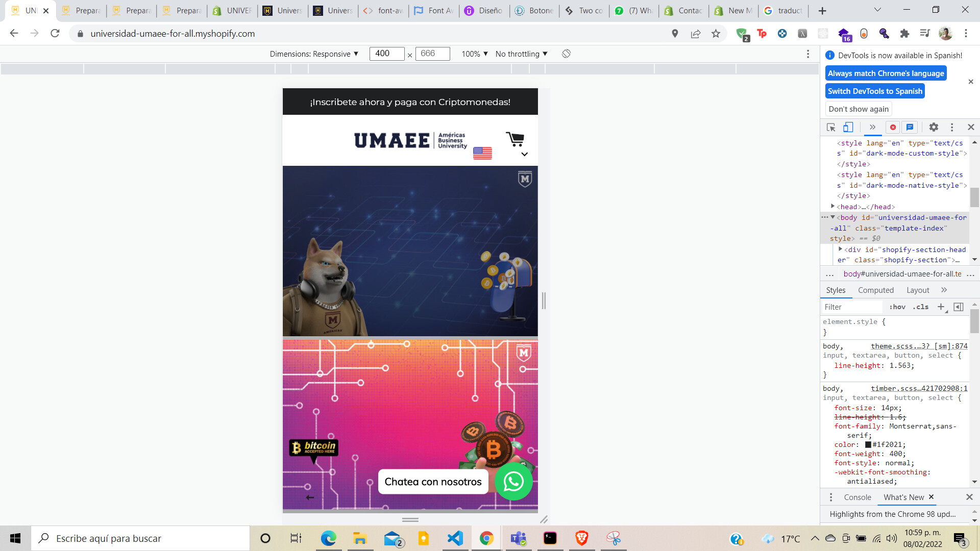980x551 pixels.
Task: Open DevTools settings gear
Action: click(x=934, y=128)
